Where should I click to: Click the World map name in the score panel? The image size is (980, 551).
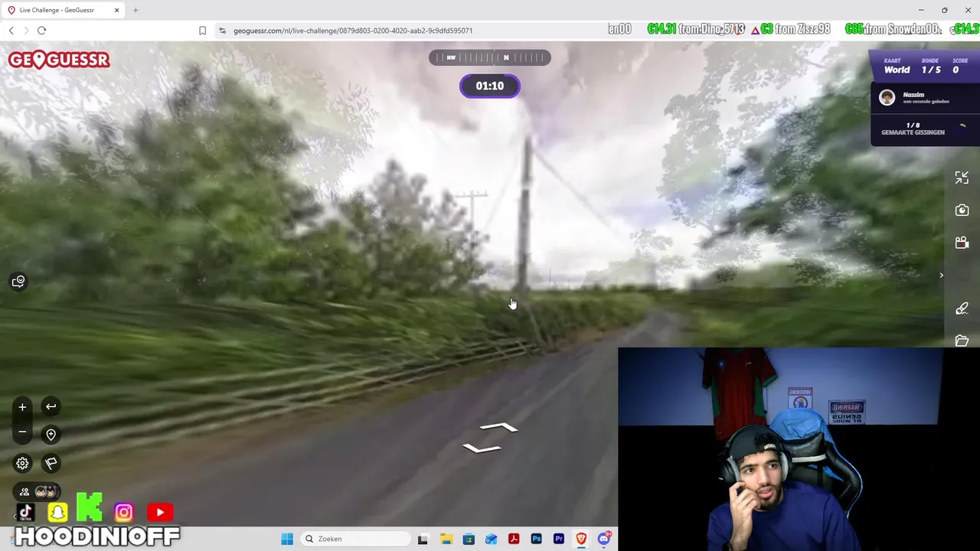click(x=897, y=70)
